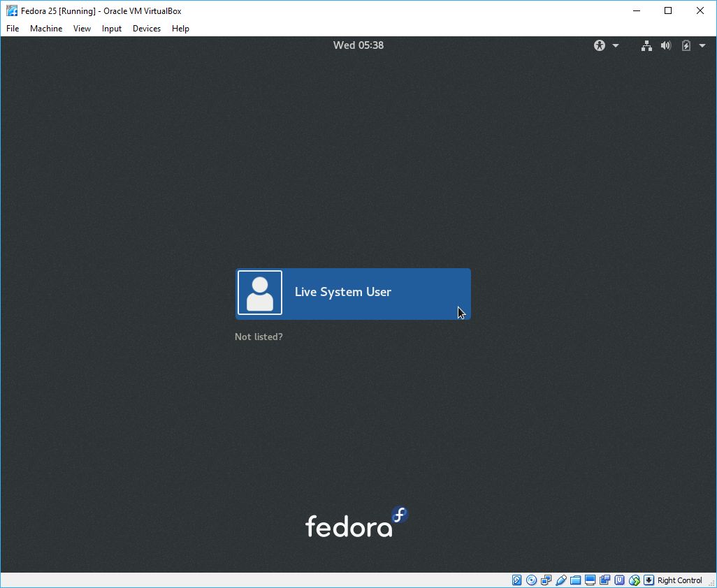Click the display monitor indicator

click(590, 580)
